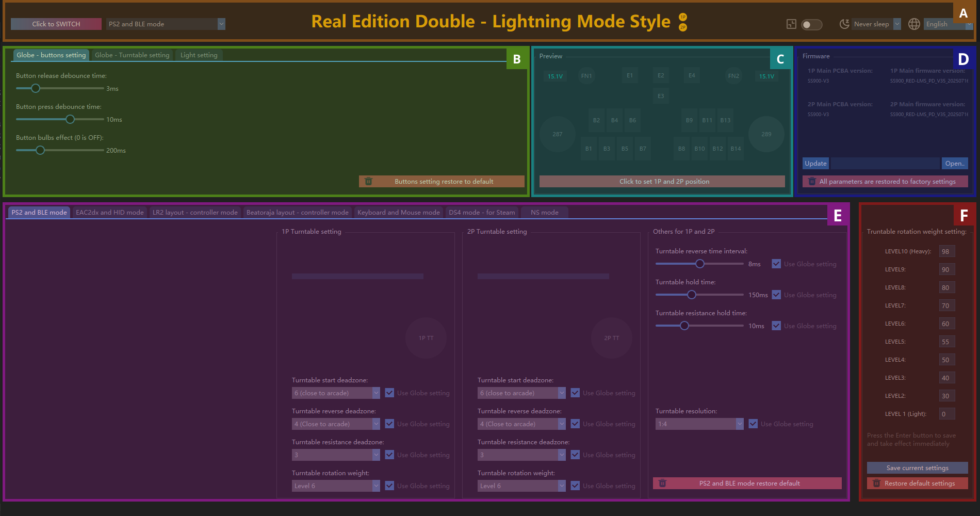Uncheck Use Globe setting for Turntable hold time
This screenshot has height=516, width=980.
[x=776, y=295]
